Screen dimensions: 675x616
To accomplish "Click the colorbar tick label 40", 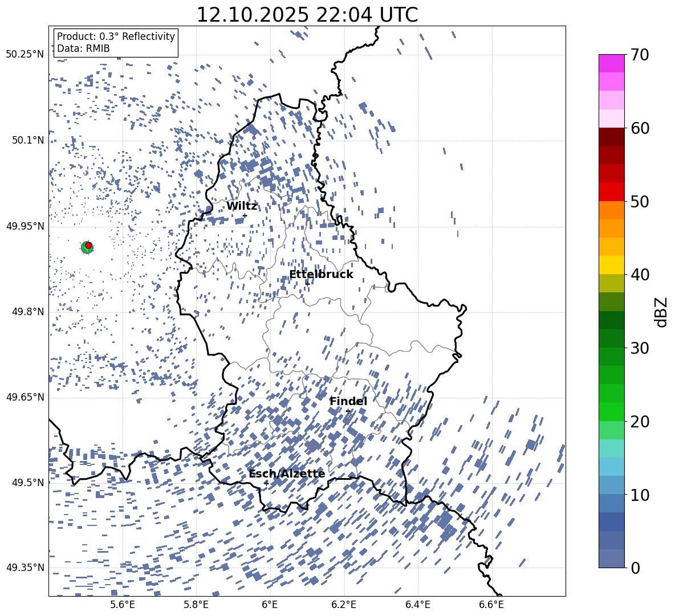I will [x=639, y=275].
